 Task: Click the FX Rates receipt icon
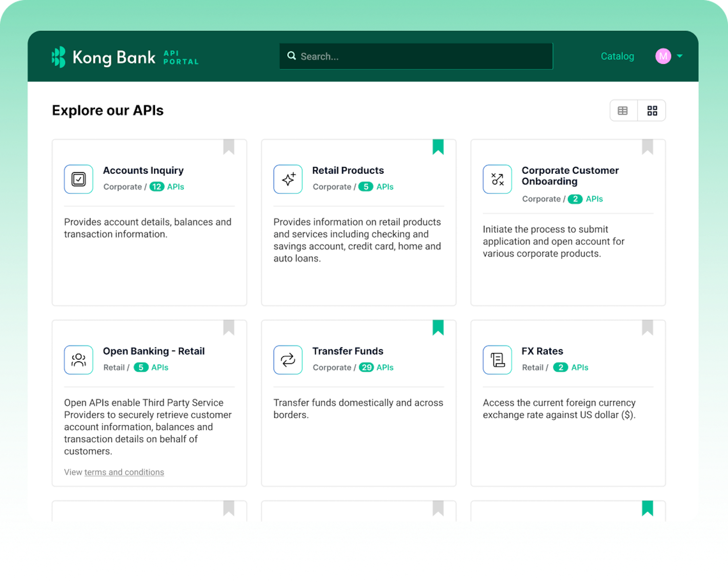click(x=497, y=360)
